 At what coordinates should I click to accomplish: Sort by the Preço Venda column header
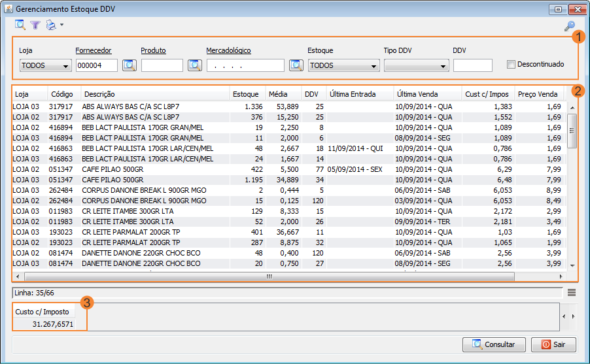pyautogui.click(x=539, y=94)
